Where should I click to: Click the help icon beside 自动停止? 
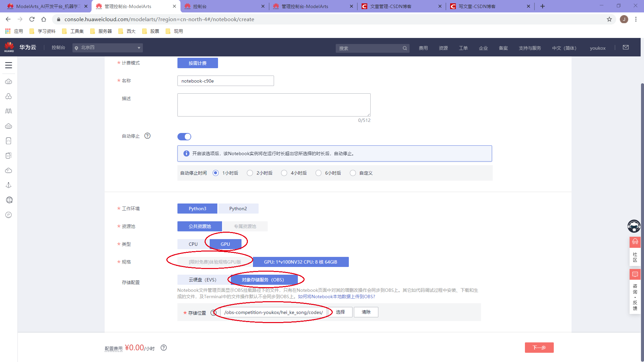(148, 136)
